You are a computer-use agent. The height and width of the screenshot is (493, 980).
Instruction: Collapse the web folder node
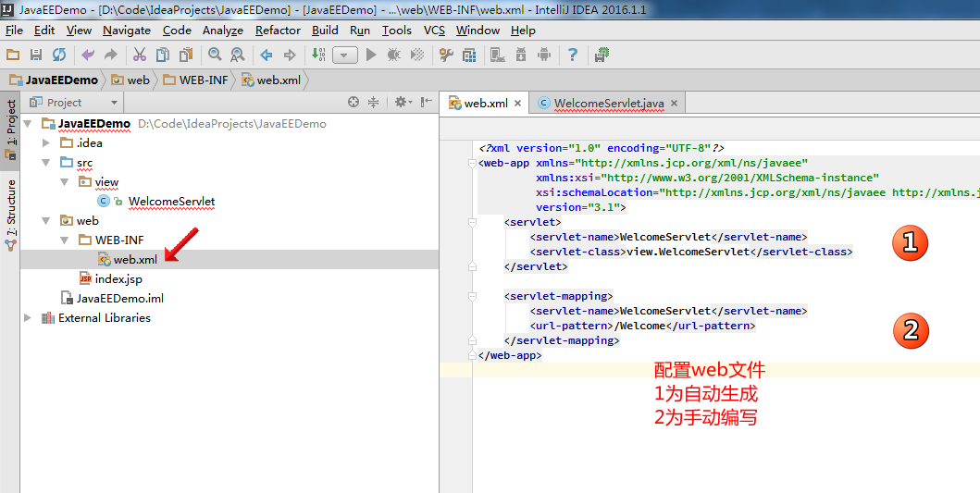click(45, 220)
